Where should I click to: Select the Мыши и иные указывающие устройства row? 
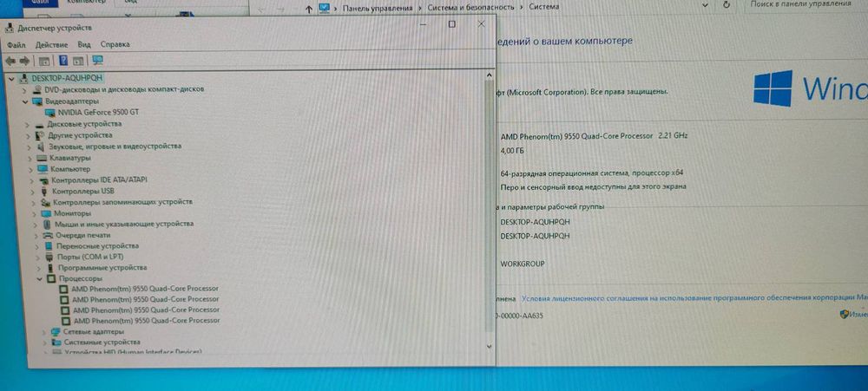[x=124, y=224]
